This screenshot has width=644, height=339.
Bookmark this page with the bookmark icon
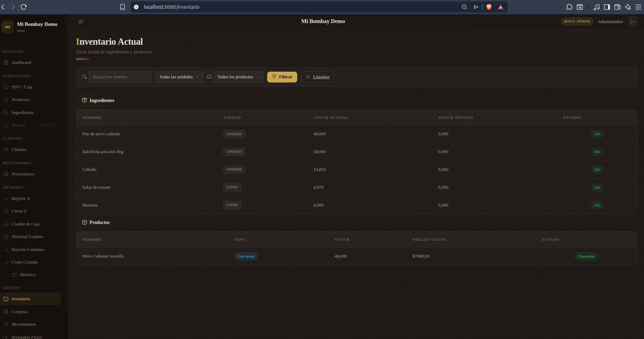pyautogui.click(x=123, y=7)
